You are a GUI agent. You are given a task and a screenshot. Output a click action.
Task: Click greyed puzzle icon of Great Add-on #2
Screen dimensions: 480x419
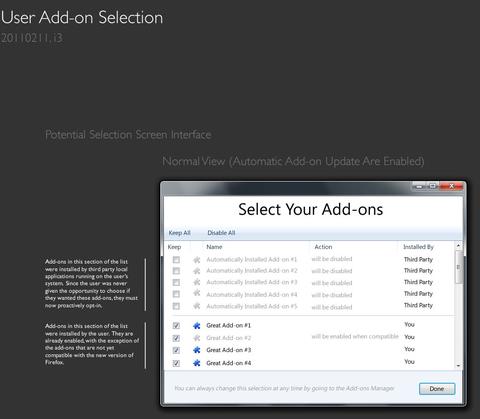[197, 338]
